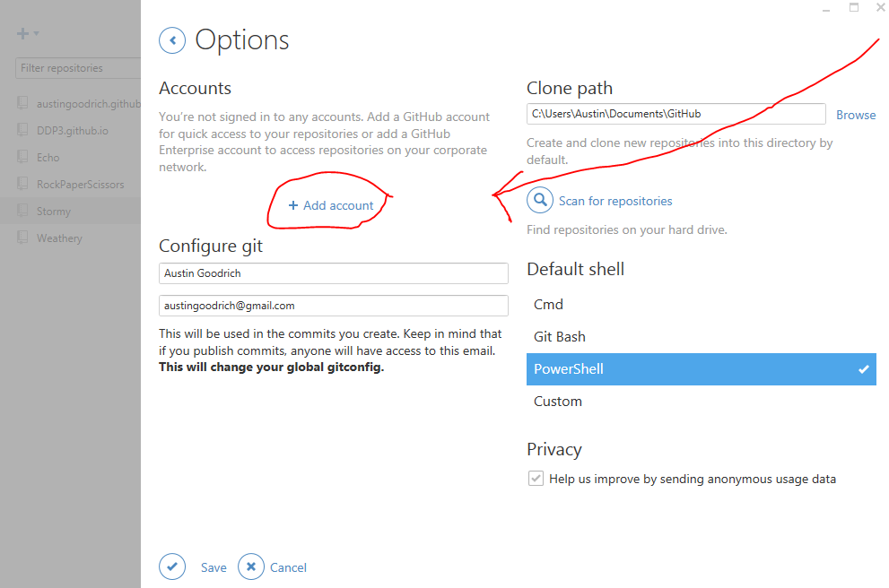
Task: Click the Weathery repository icon
Action: coord(22,238)
